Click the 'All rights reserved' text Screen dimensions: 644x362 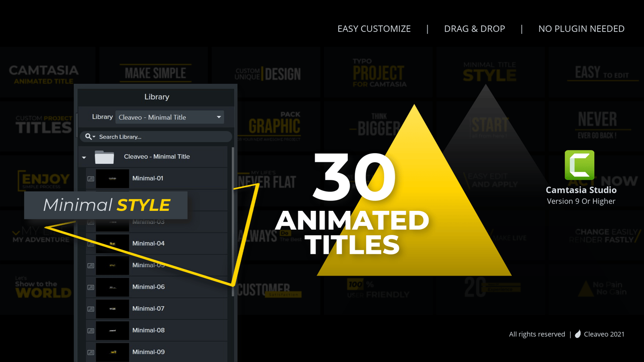(x=537, y=334)
